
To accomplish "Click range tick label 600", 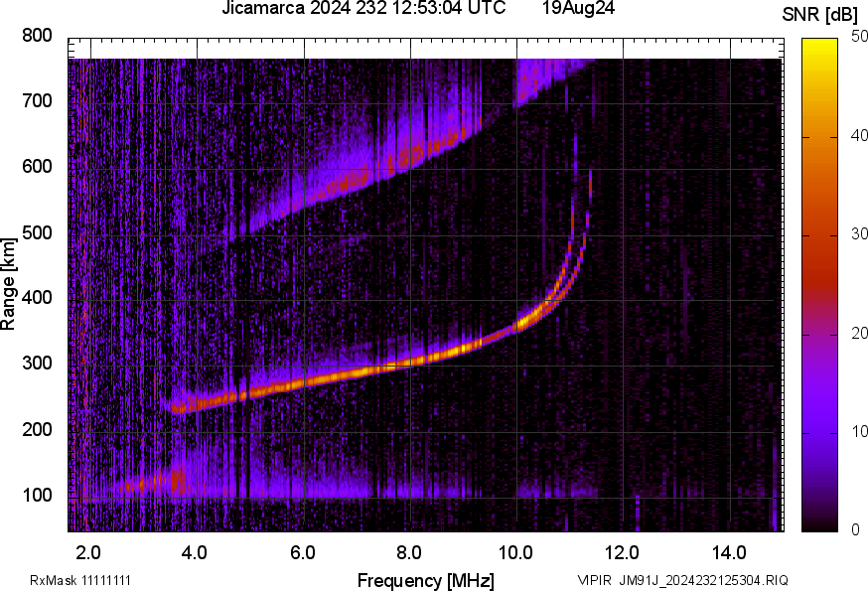I will click(x=37, y=167).
